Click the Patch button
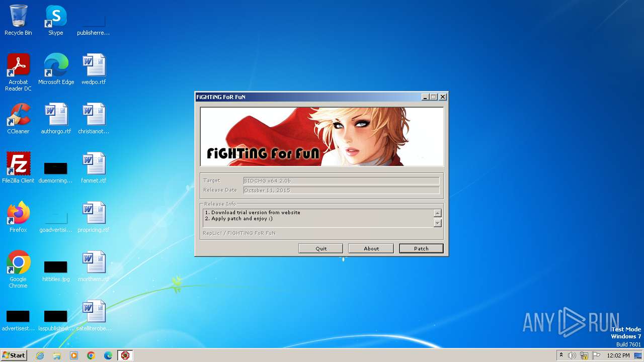The width and height of the screenshot is (644, 362). tap(421, 248)
